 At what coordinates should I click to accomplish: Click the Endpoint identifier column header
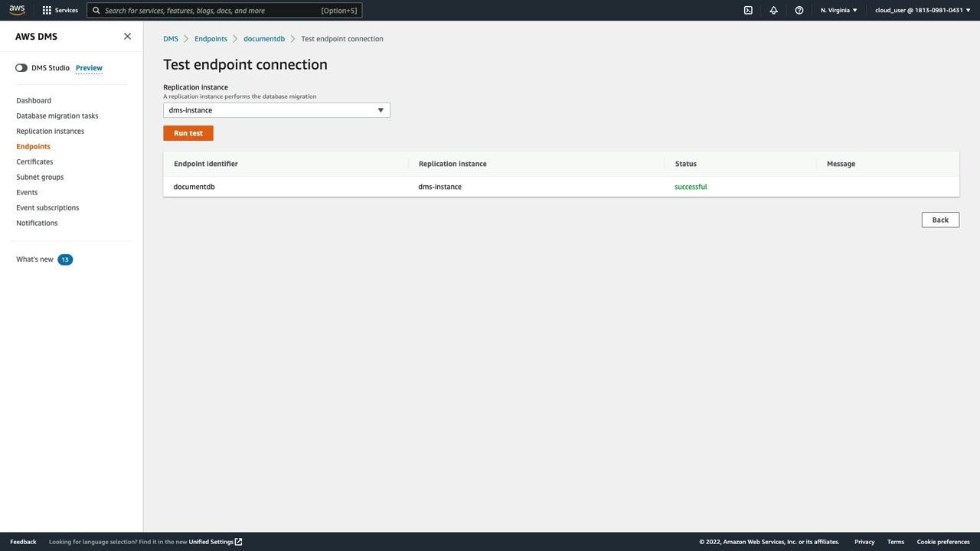[x=206, y=164]
